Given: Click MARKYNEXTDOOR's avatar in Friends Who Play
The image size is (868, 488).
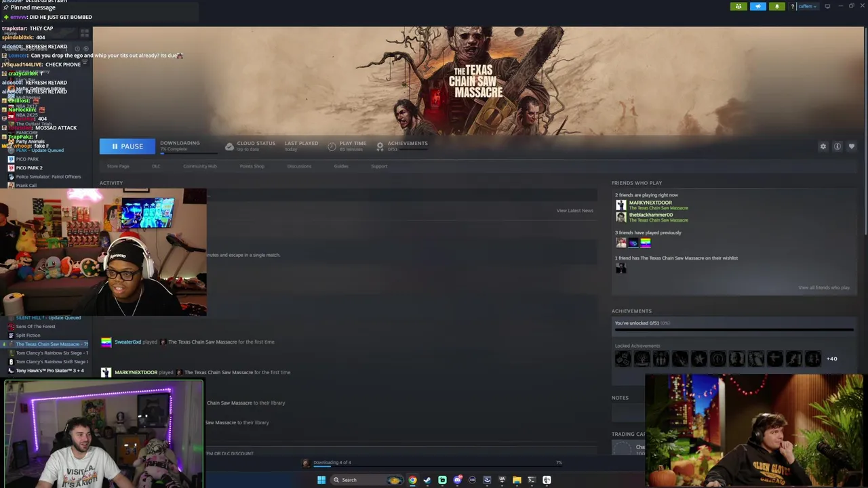Looking at the screenshot, I should pyautogui.click(x=620, y=205).
